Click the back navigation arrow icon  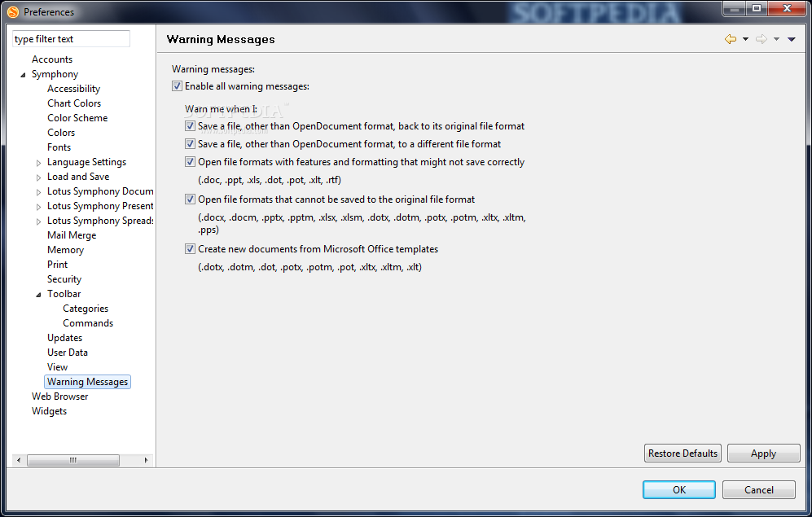731,39
